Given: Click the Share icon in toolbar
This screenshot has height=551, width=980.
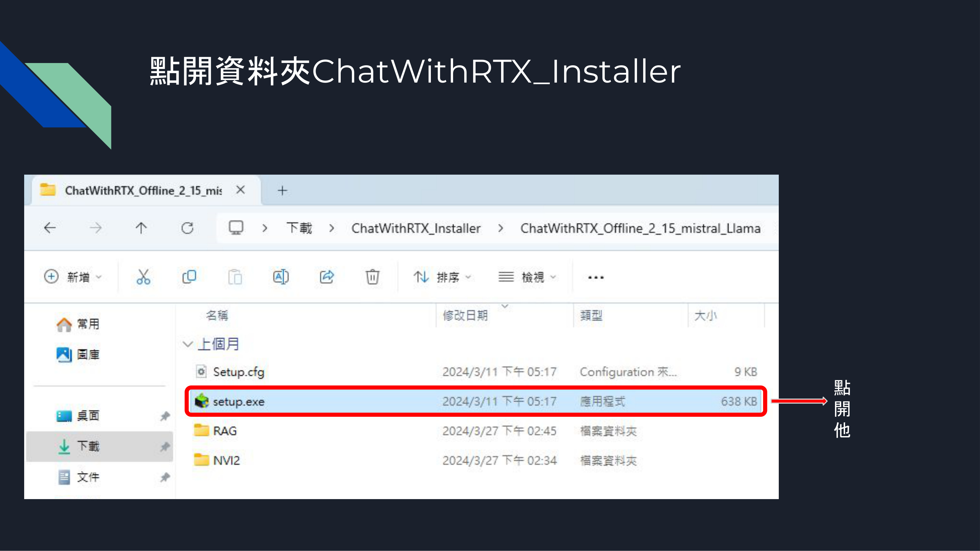Looking at the screenshot, I should [x=326, y=277].
